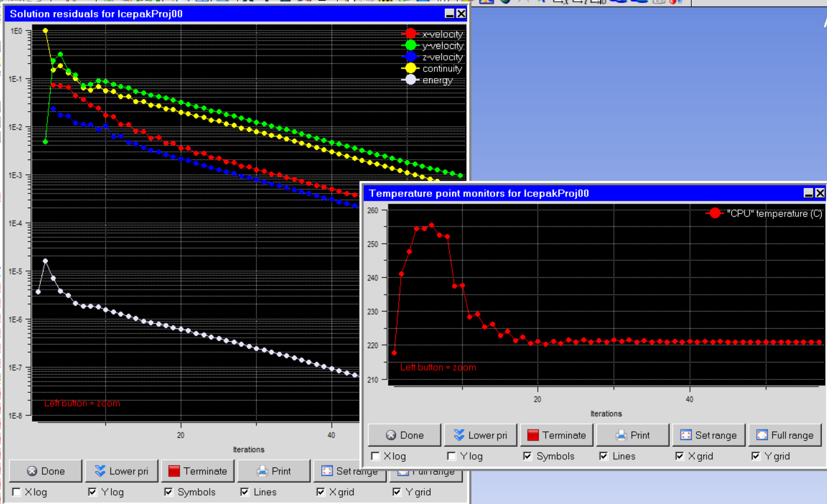Open Set range in the Solution residuals window
This screenshot has width=827, height=504.
pos(350,471)
